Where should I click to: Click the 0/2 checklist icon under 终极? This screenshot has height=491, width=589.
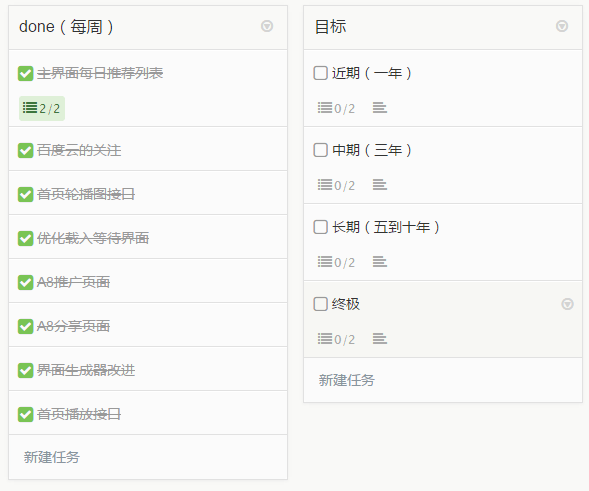(336, 339)
